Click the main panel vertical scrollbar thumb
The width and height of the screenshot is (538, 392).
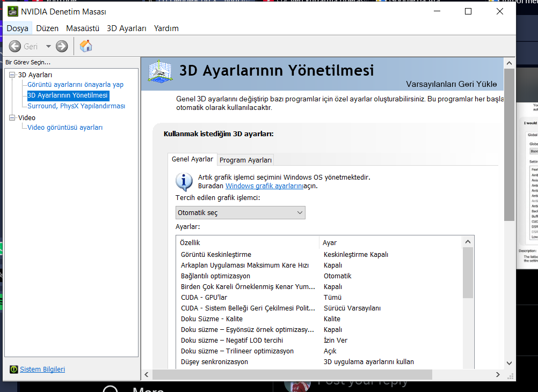point(509,145)
